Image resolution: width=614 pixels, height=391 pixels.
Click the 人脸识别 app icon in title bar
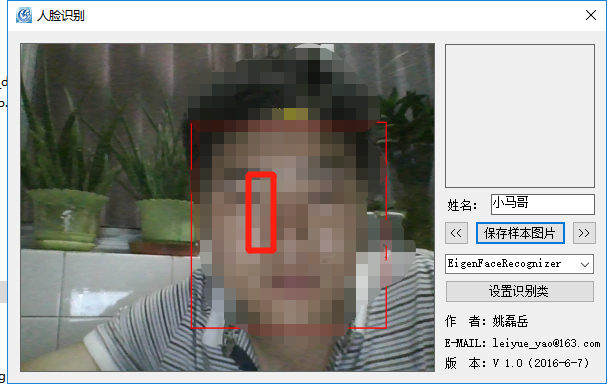coord(24,15)
